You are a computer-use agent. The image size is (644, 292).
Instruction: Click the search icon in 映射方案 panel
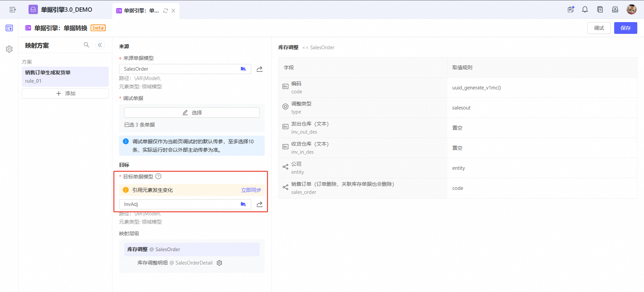[87, 45]
